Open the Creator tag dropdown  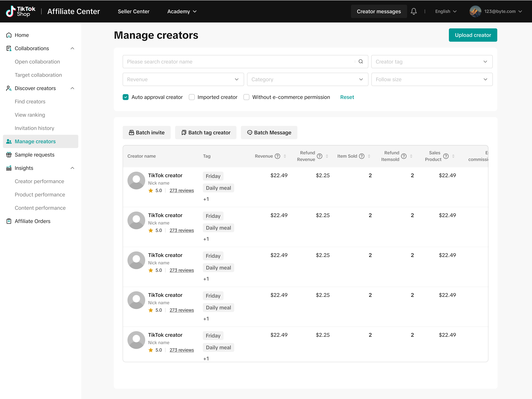click(432, 61)
